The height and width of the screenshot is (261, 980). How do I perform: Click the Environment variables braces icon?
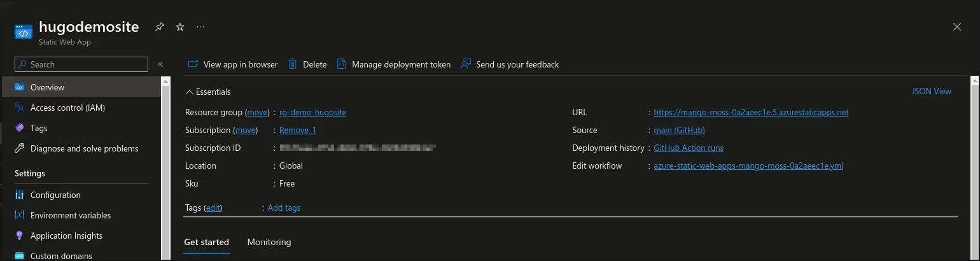[19, 215]
